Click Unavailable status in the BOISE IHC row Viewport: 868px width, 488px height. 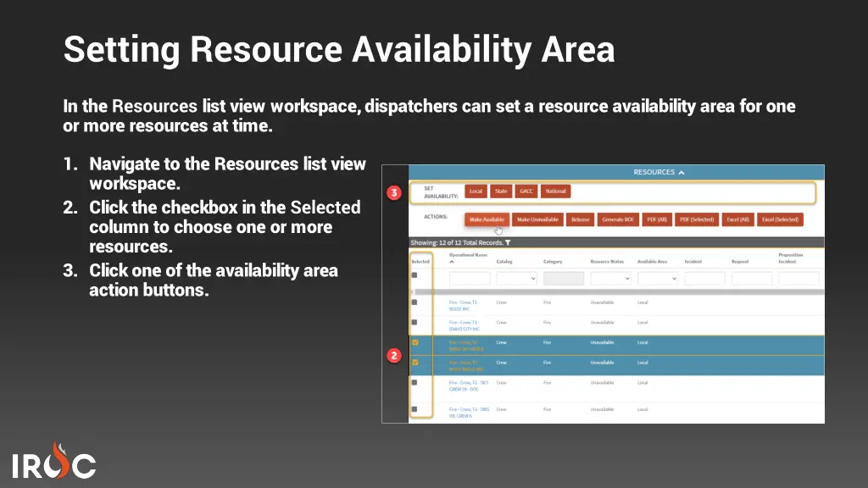click(603, 302)
